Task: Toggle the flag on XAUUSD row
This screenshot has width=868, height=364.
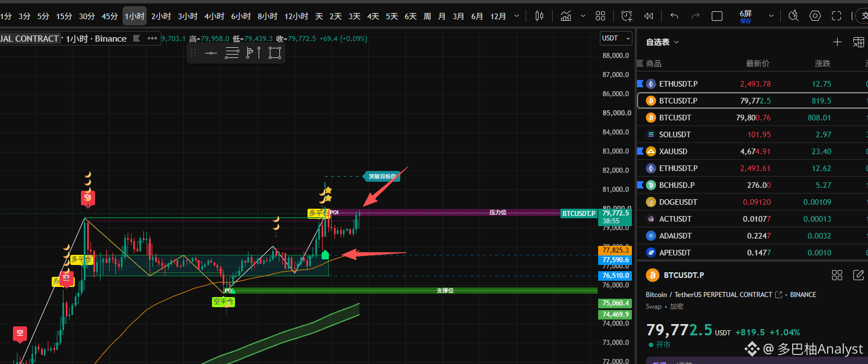Action: pos(640,151)
